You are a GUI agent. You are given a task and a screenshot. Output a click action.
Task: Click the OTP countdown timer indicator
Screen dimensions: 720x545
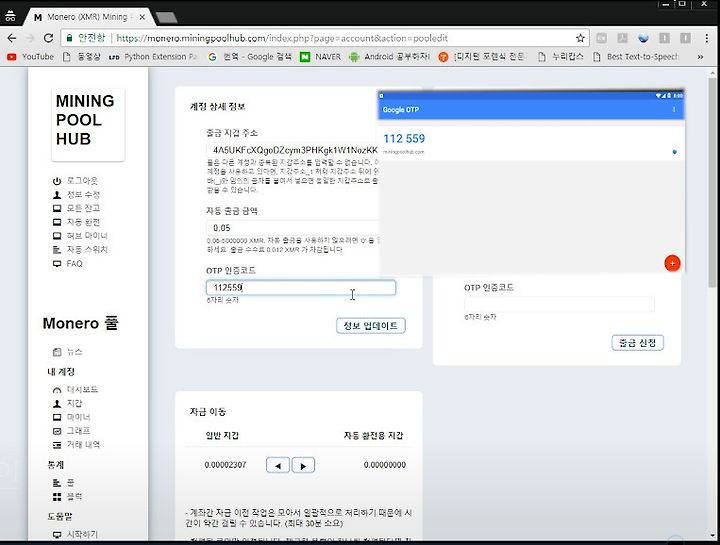[674, 152]
